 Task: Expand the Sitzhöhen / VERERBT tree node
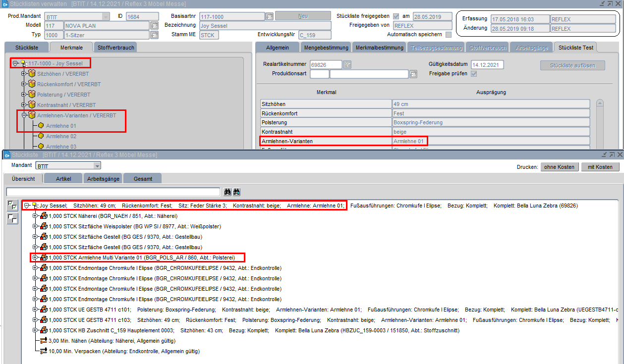point(23,74)
